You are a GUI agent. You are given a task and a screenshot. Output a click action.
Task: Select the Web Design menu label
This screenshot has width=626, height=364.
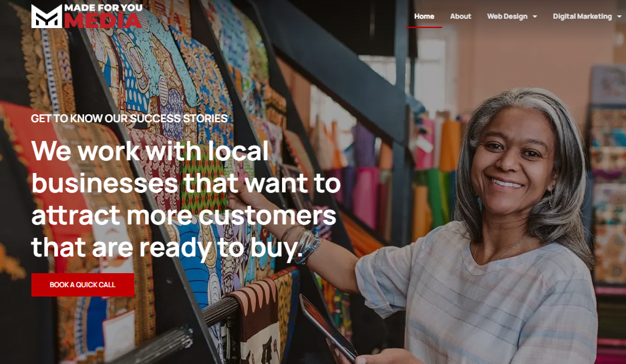tap(507, 17)
